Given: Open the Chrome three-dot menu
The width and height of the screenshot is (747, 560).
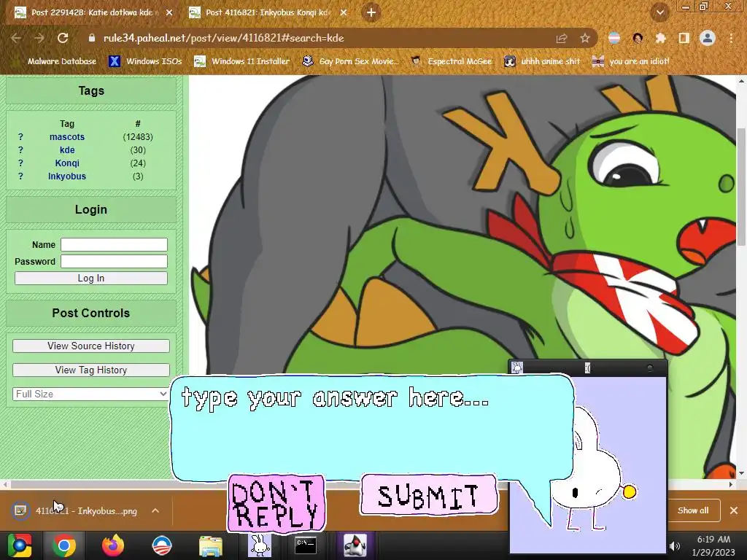Looking at the screenshot, I should pos(731,38).
